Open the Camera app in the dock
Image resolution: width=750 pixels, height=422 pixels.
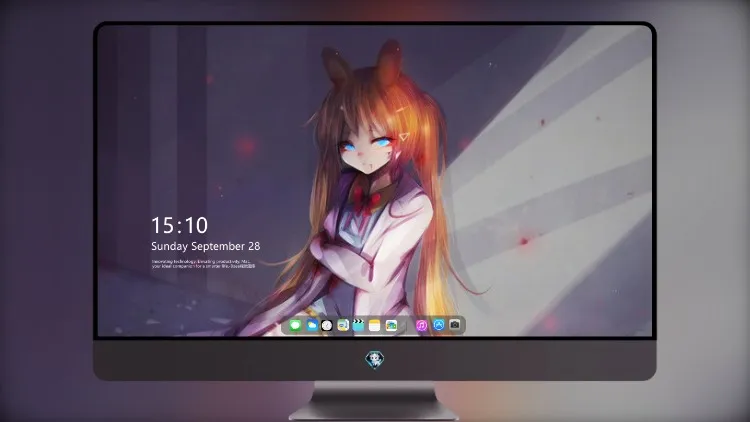pos(455,325)
